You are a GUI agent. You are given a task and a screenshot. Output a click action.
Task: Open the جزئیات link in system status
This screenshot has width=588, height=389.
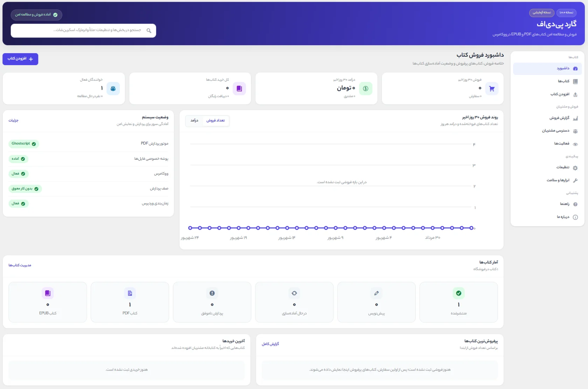[13, 120]
